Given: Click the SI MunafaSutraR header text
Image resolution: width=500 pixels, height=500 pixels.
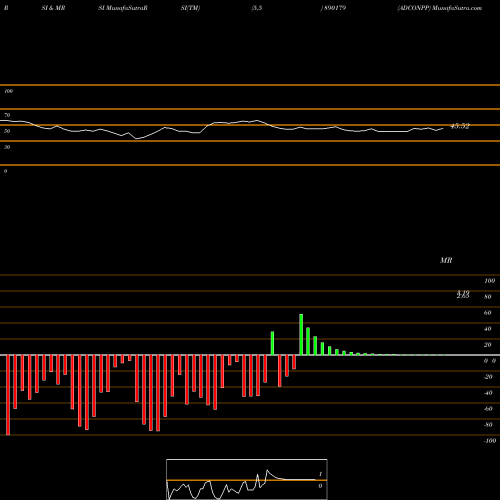Looking at the screenshot, I should (x=123, y=8).
